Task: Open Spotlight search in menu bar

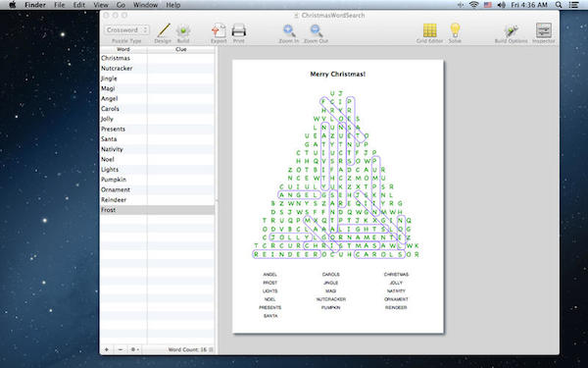Action: point(559,5)
